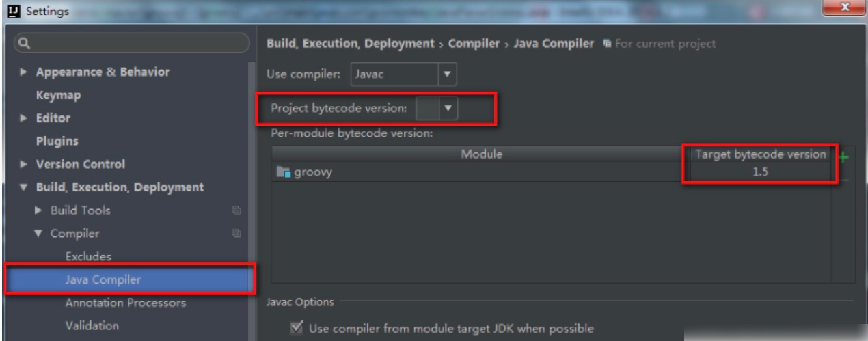Open the Plugins settings page
The width and height of the screenshot is (868, 341).
pos(57,141)
